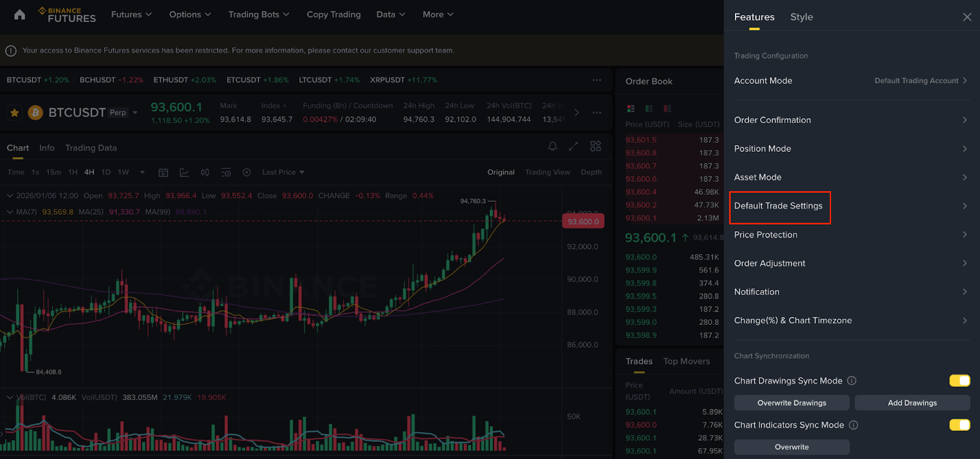Open the BTCUSDT symbol selector dropdown
This screenshot has width=980, height=459.
point(135,113)
